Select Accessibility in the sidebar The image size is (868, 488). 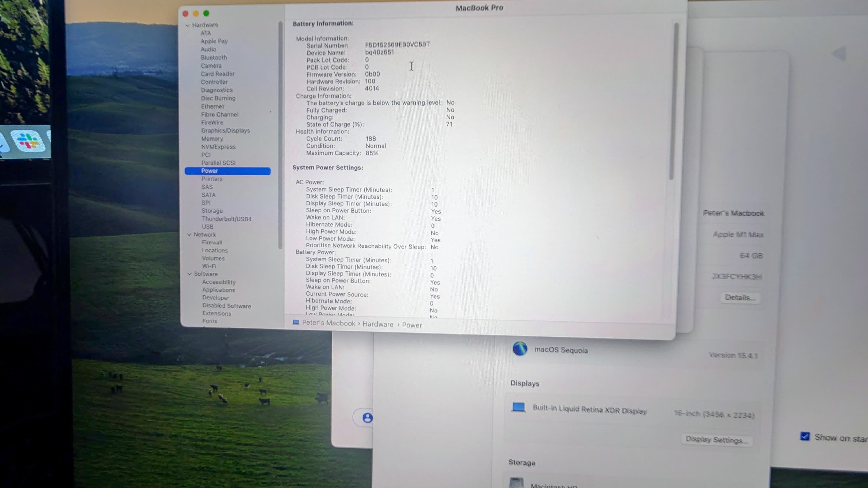(219, 282)
